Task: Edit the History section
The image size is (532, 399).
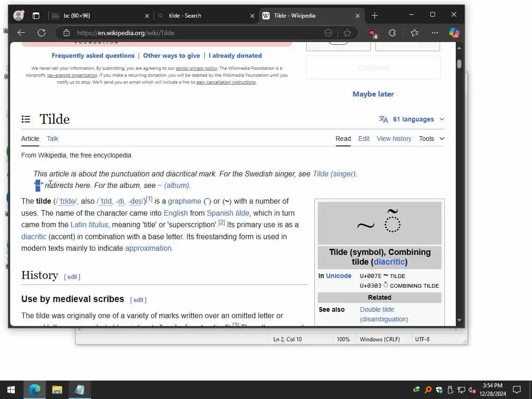Action: pos(72,277)
